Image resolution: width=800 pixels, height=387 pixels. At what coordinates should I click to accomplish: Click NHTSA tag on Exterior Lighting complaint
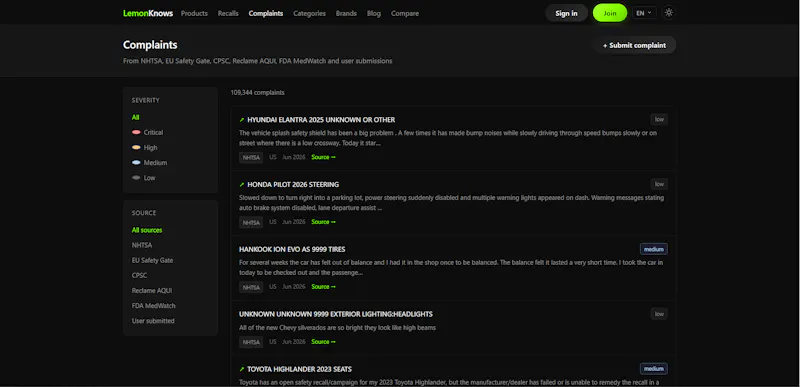[x=251, y=342]
